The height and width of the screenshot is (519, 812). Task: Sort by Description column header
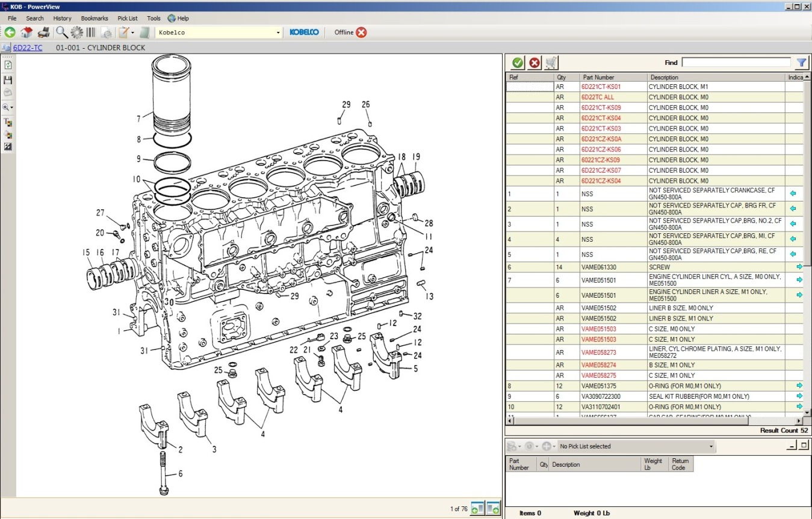(716, 78)
